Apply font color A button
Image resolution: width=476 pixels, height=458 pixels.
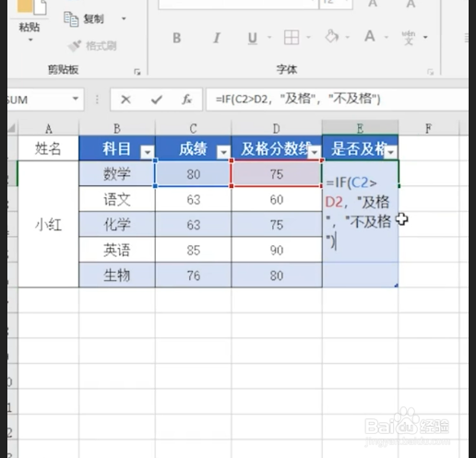[x=370, y=36]
